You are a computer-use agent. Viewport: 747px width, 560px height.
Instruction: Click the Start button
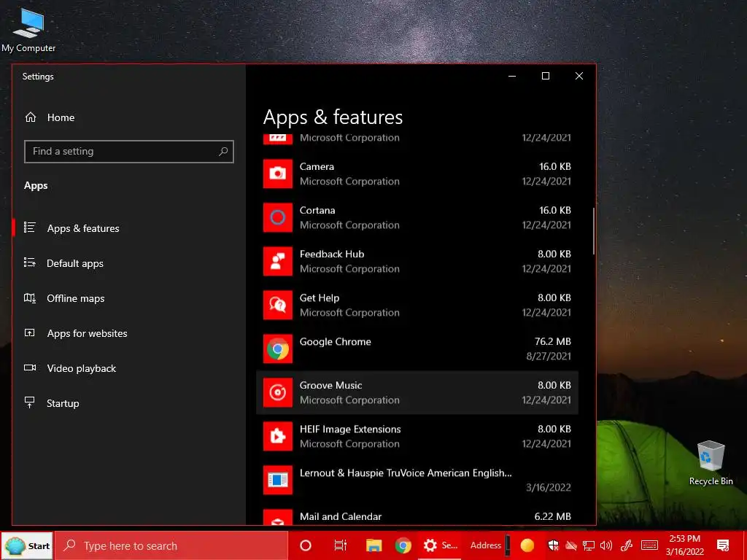tap(28, 545)
